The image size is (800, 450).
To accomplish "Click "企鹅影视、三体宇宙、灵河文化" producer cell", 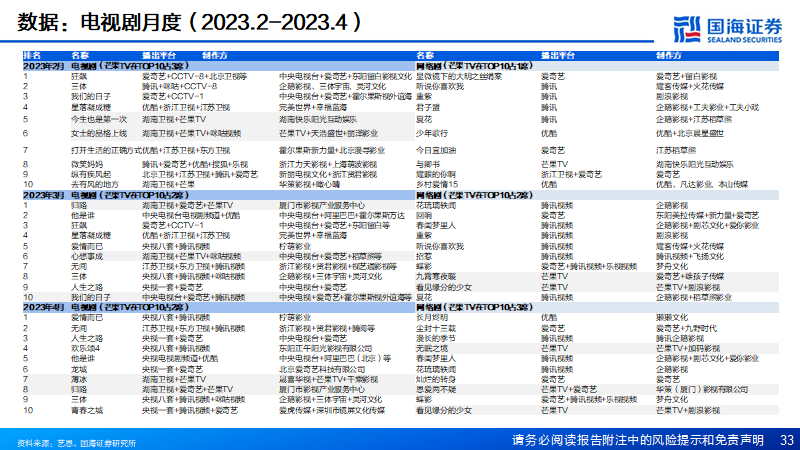I will coord(333,86).
